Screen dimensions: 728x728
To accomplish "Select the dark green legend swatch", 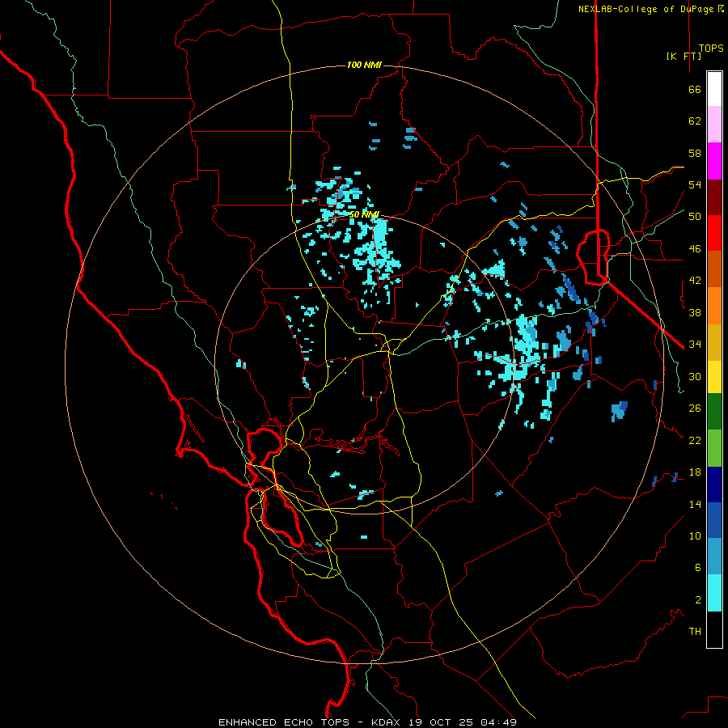I will [714, 412].
